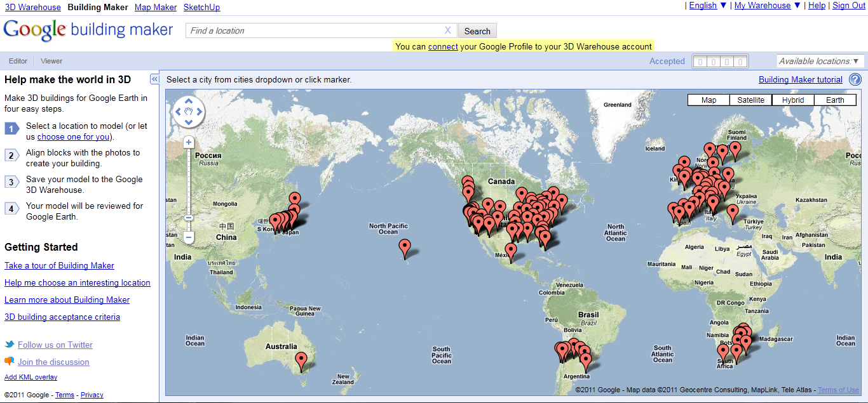Select the marker just above Turkey
Viewport: 868px width, 403px height.
[x=733, y=213]
